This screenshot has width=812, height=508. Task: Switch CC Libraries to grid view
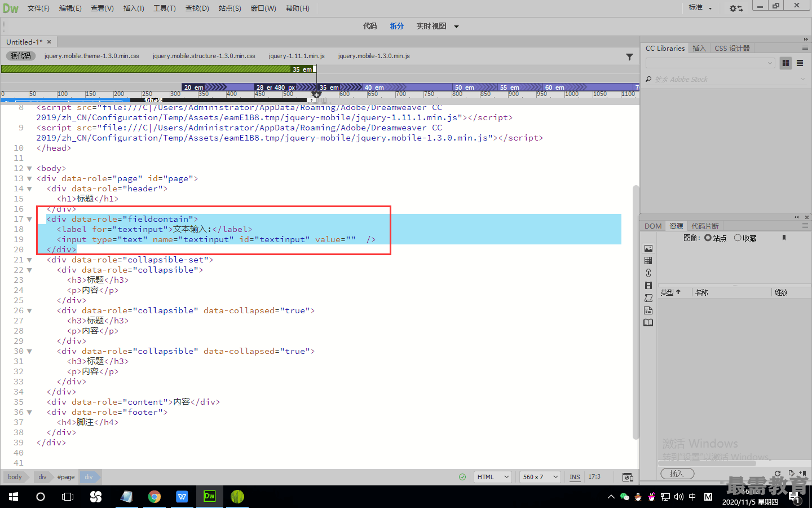(x=785, y=63)
